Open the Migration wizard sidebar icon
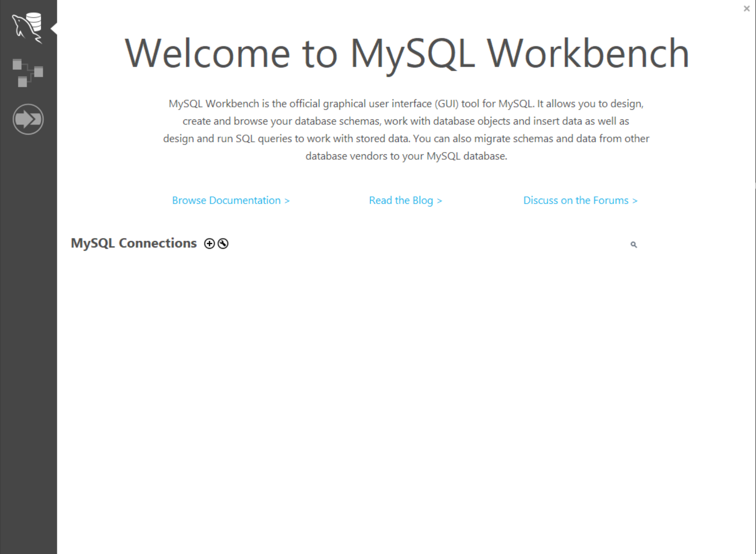Image resolution: width=756 pixels, height=554 pixels. 28,119
